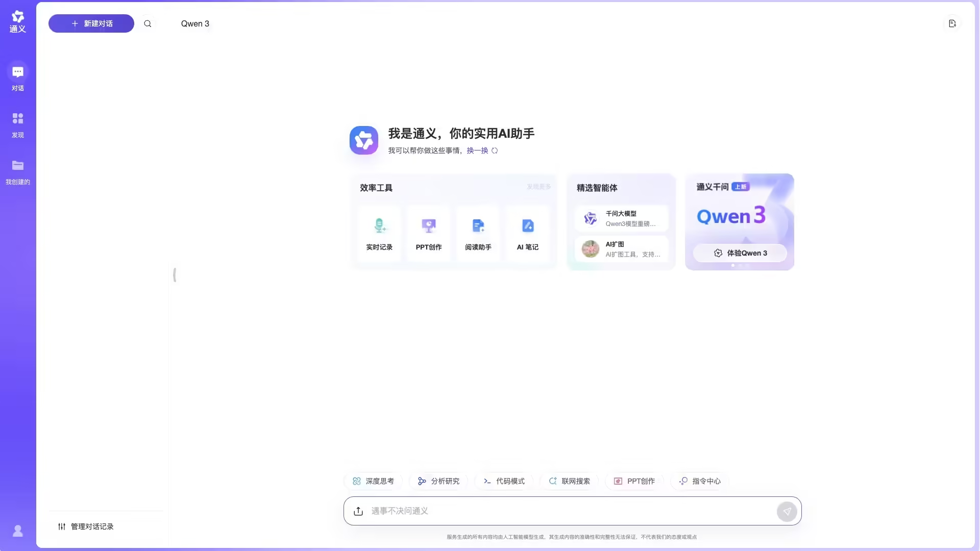Enable 代码模式 code mode

pos(504,481)
